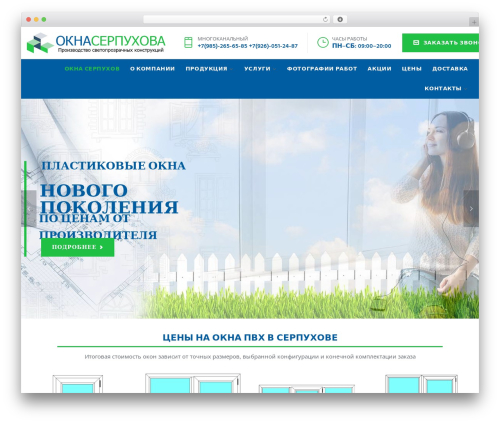This screenshot has height=423, width=500.
Task: Click working hours text ПН-СБ: 09:00–20:00
Action: [x=361, y=46]
